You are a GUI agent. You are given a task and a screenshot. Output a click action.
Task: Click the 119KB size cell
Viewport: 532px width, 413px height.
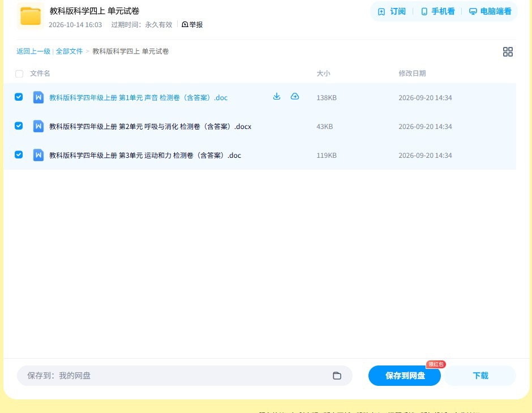tap(327, 155)
